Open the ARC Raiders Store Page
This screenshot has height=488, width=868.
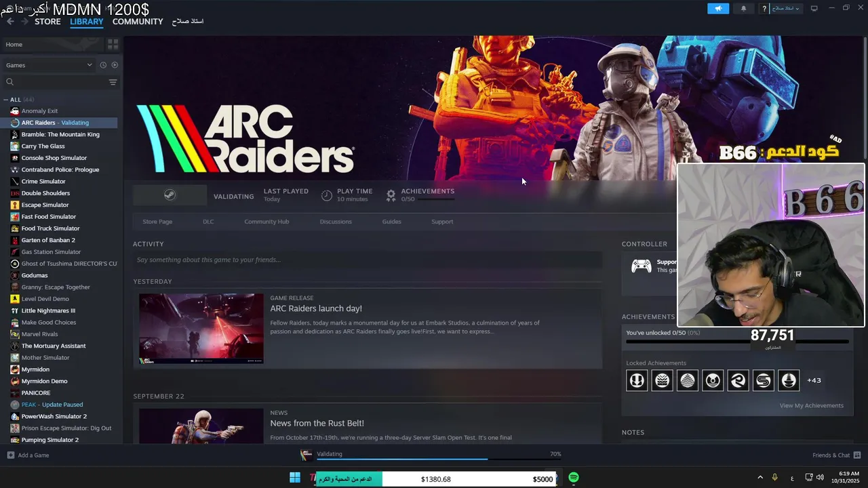click(x=157, y=222)
